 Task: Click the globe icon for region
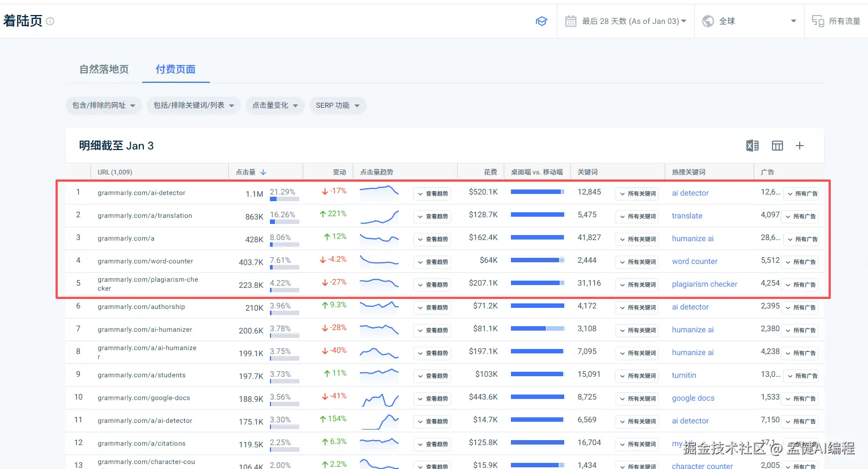[x=708, y=21]
